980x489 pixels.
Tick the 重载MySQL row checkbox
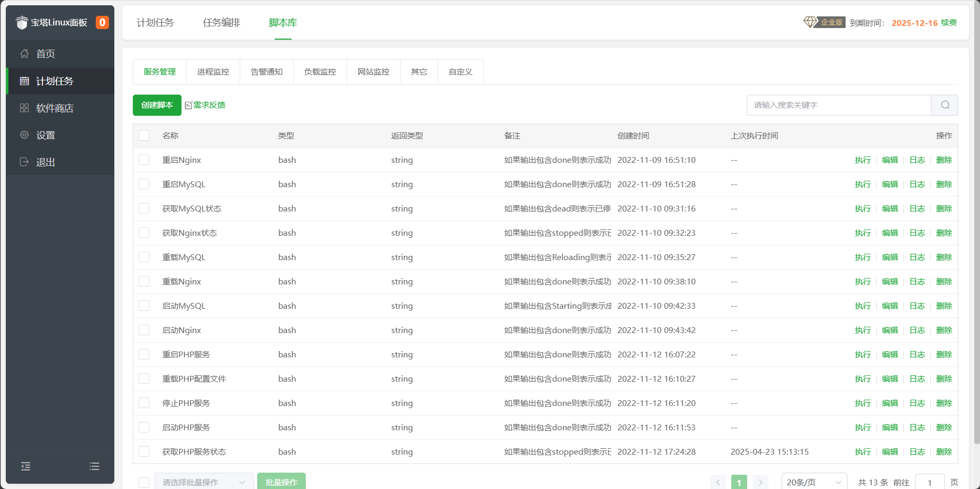click(144, 257)
